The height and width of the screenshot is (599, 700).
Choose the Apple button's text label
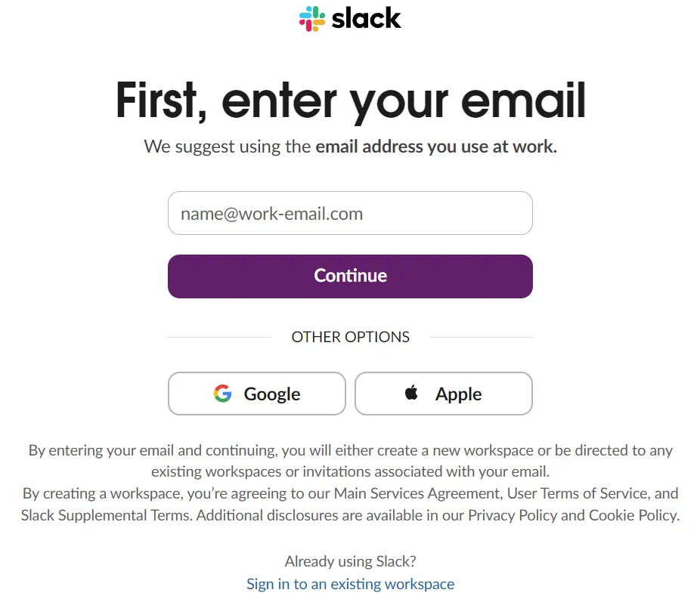click(458, 394)
